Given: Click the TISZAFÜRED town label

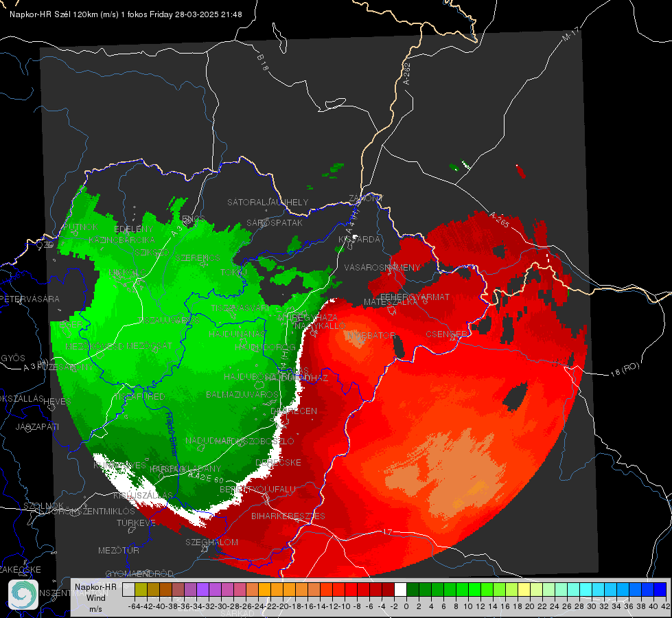Looking at the screenshot, I should point(140,396).
